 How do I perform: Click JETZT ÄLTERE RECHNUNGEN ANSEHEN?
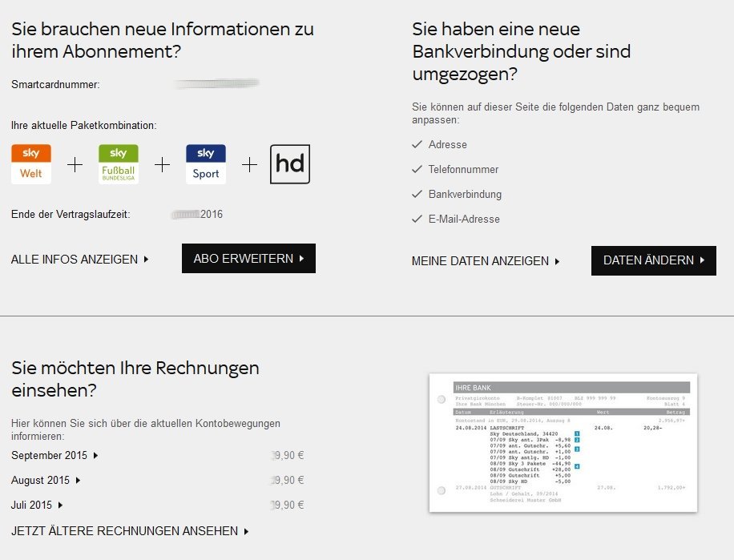point(130,531)
